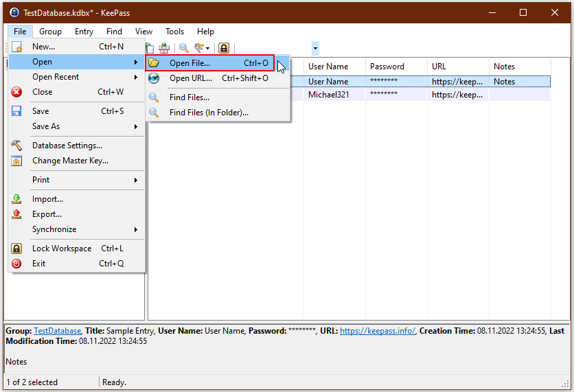
Task: Open the View menu
Action: [143, 32]
